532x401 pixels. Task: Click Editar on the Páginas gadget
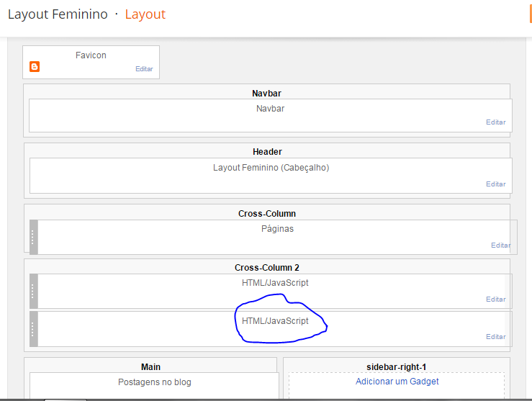pyautogui.click(x=501, y=245)
